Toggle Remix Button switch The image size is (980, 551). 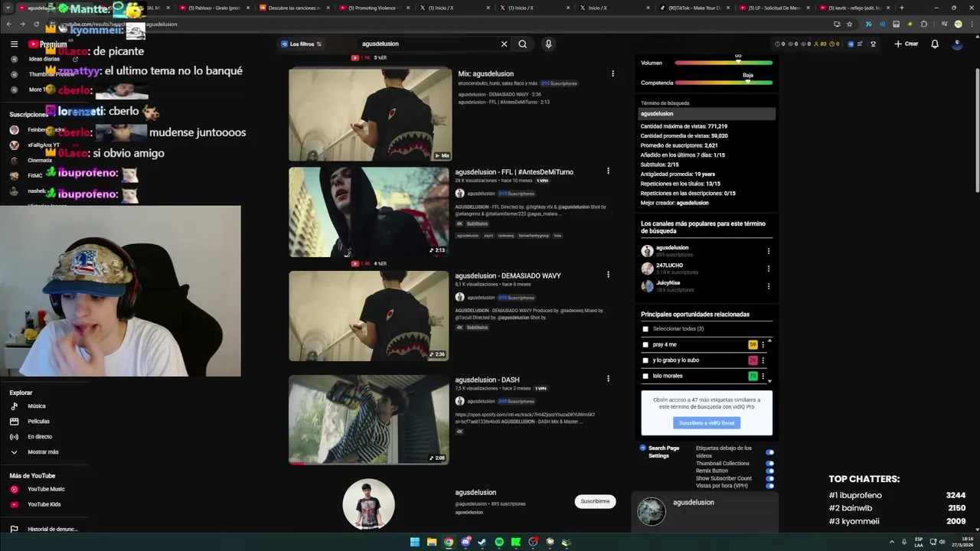769,471
